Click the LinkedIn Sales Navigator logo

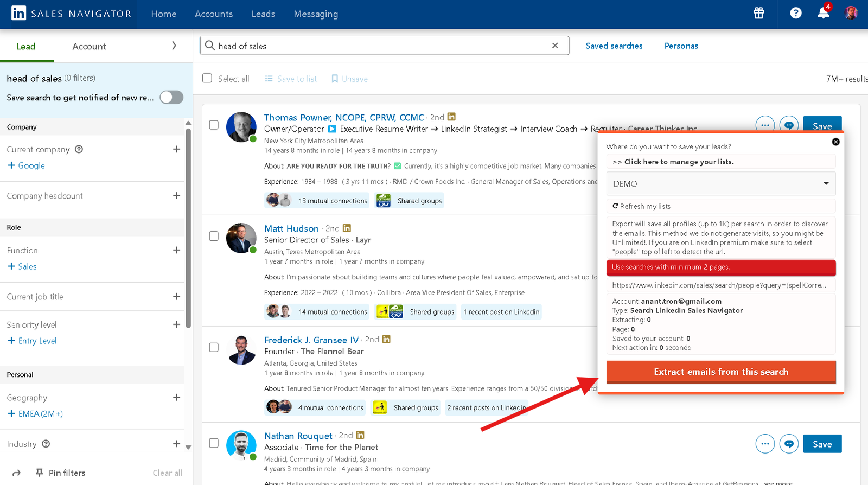point(71,14)
